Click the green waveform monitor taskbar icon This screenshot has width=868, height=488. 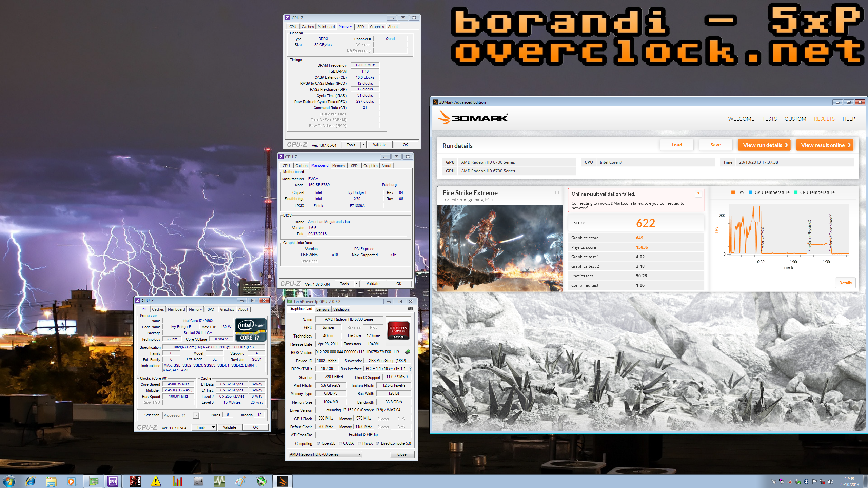[x=219, y=481]
